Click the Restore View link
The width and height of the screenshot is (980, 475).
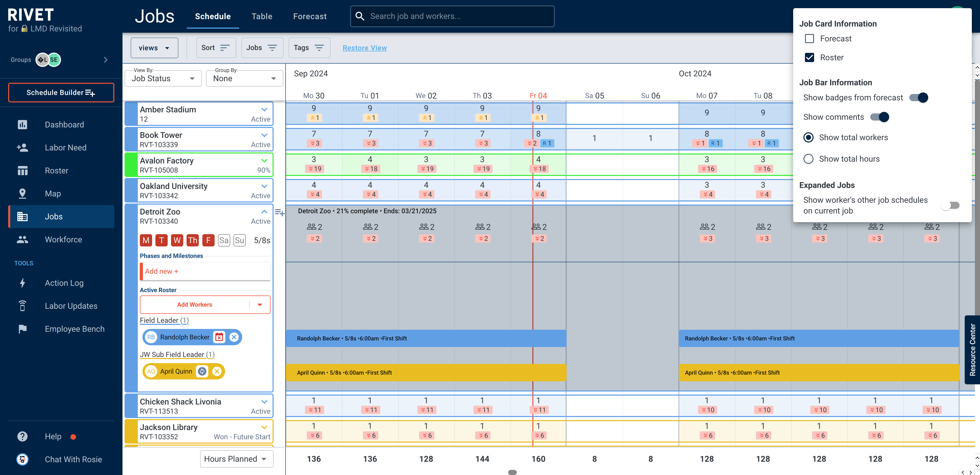click(x=364, y=47)
